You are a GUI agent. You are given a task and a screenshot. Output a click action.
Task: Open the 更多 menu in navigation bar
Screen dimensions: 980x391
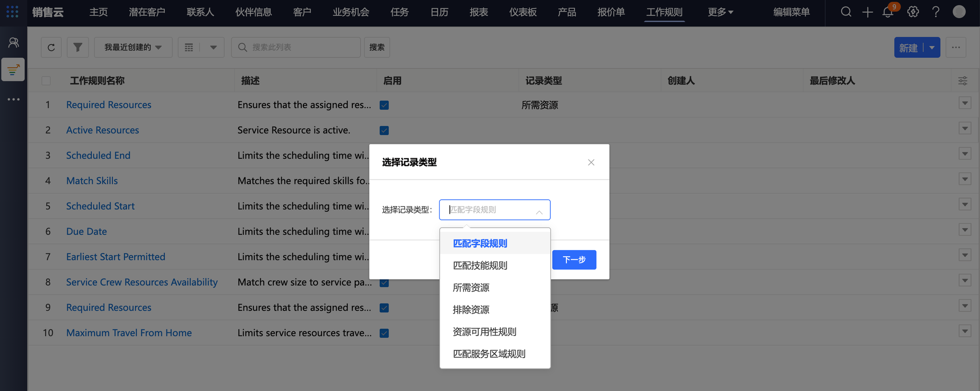[x=720, y=12]
